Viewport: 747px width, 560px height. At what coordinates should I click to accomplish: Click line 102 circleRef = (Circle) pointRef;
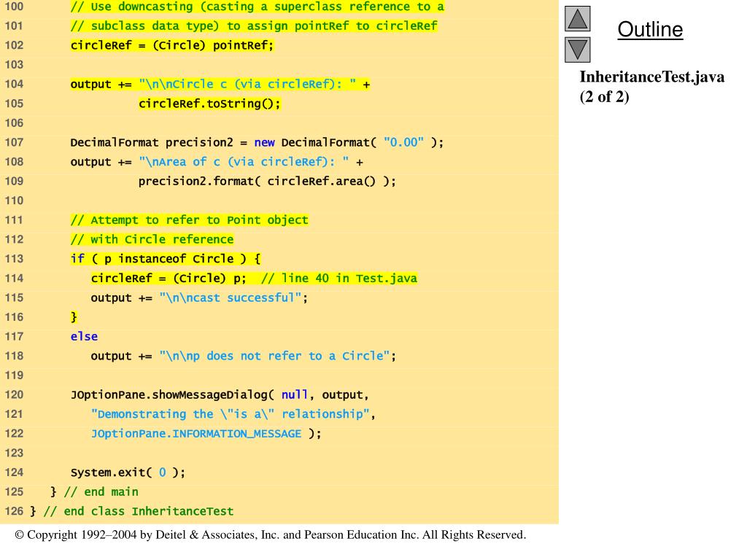[172, 45]
